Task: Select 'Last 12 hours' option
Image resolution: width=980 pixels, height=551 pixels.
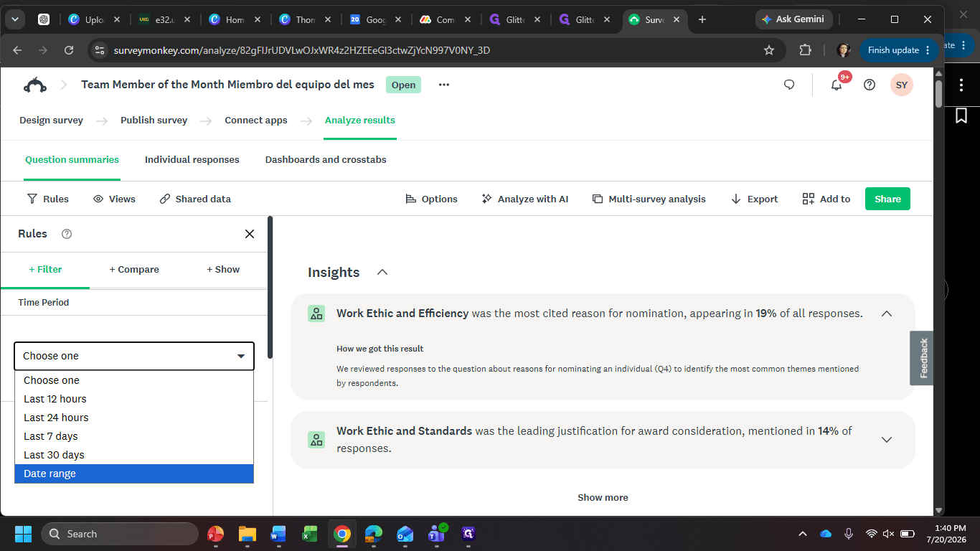Action: [134, 399]
